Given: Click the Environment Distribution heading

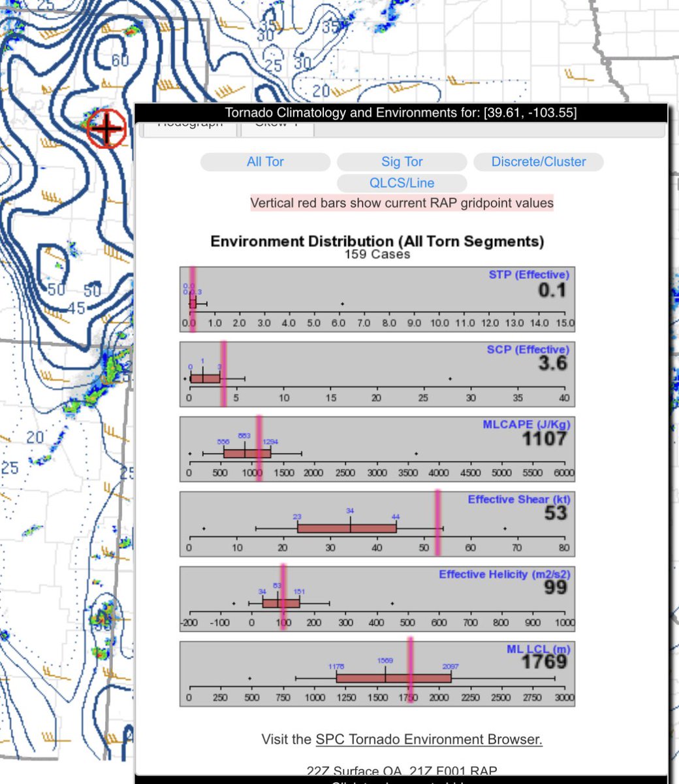Looking at the screenshot, I should [x=377, y=241].
